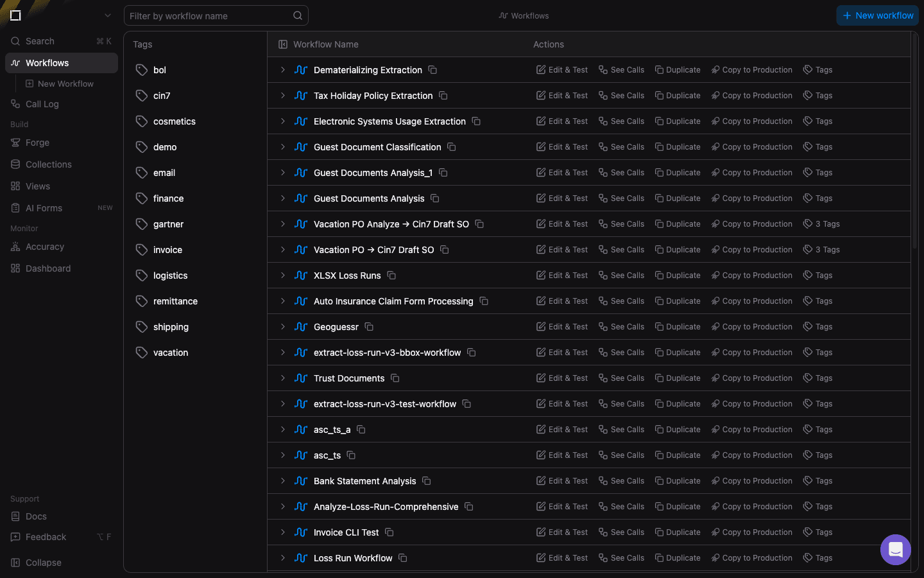Click the workflow name filter field
Image resolution: width=924 pixels, height=578 pixels.
[212, 15]
